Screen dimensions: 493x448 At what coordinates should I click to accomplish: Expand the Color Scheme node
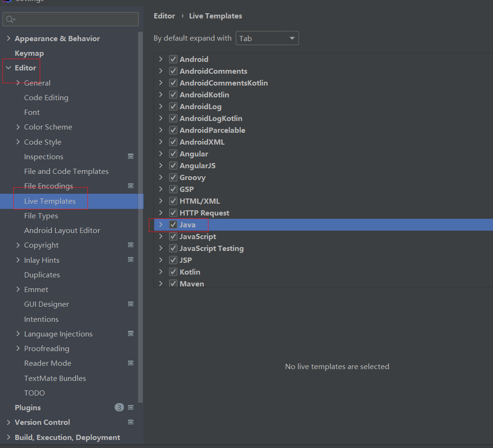click(18, 127)
